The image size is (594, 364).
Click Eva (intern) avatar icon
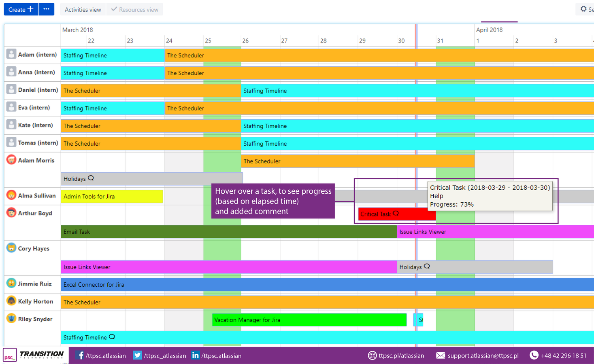click(x=11, y=107)
